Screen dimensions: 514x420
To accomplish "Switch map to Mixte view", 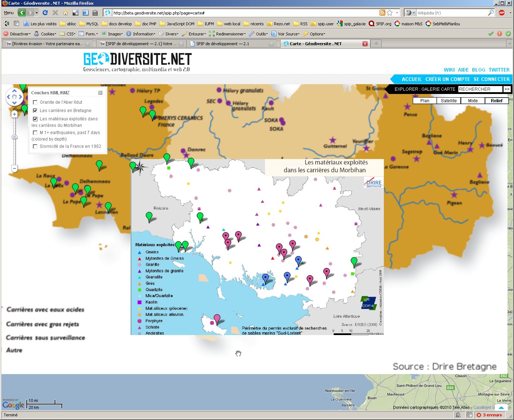I will [473, 101].
